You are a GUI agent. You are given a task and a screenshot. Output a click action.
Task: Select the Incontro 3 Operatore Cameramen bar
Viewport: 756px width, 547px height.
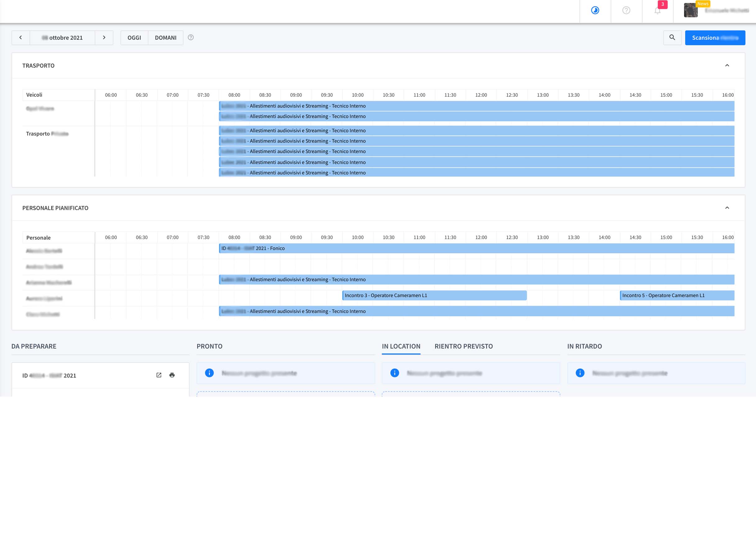point(434,295)
